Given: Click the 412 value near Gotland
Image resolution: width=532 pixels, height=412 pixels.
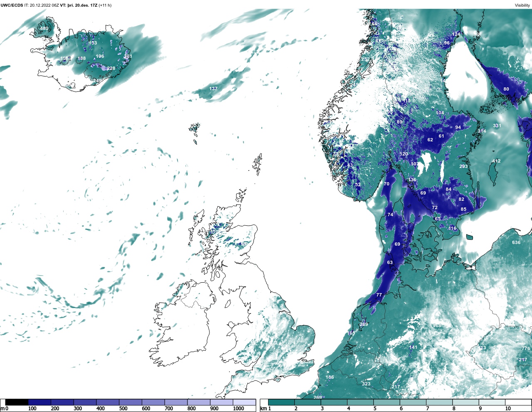Looking at the screenshot, I should [x=496, y=161].
